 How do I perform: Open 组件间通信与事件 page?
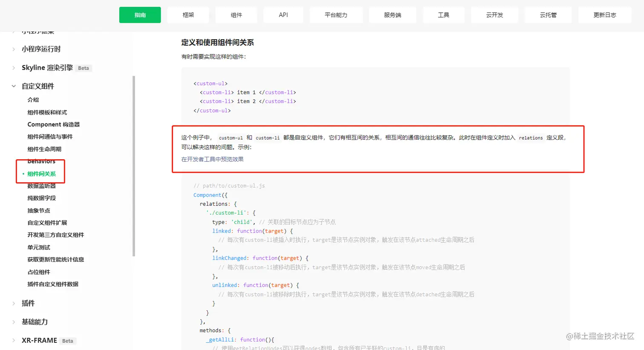point(50,137)
